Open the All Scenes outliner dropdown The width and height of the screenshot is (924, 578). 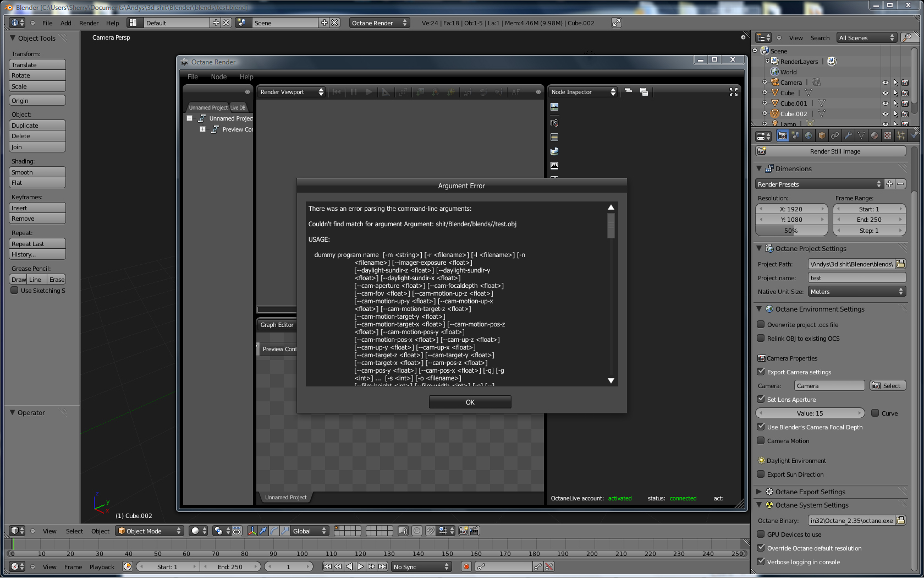point(867,37)
